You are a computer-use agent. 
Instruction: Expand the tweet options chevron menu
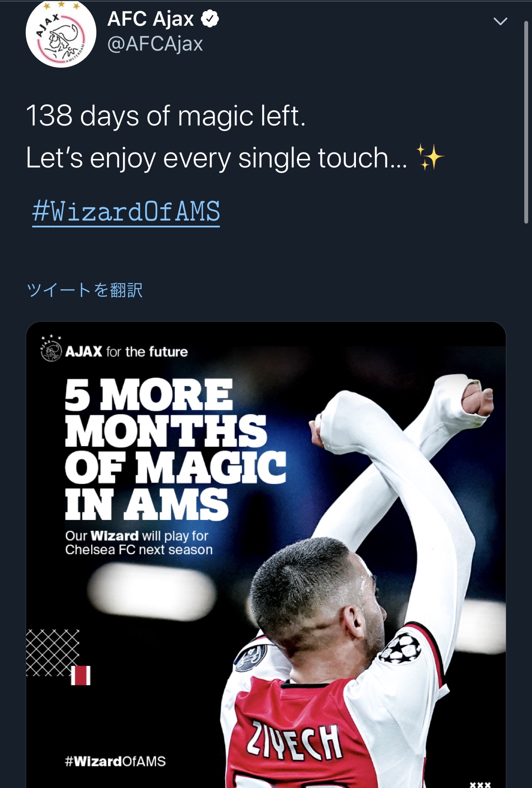(500, 21)
